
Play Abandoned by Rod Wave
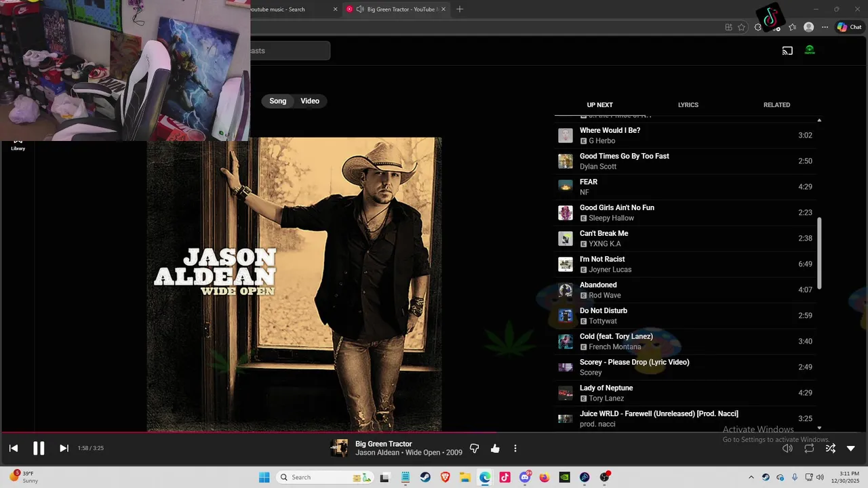point(686,290)
